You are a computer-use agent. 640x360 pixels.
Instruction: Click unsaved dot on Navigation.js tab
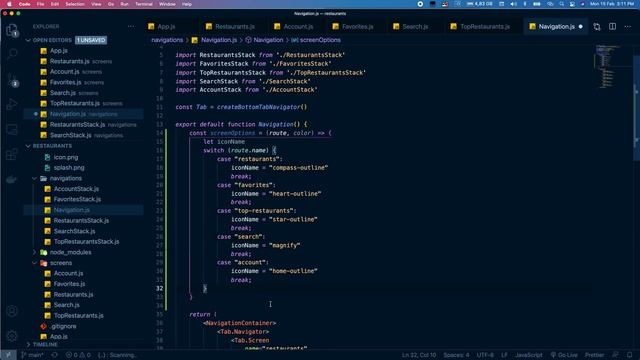(x=580, y=27)
